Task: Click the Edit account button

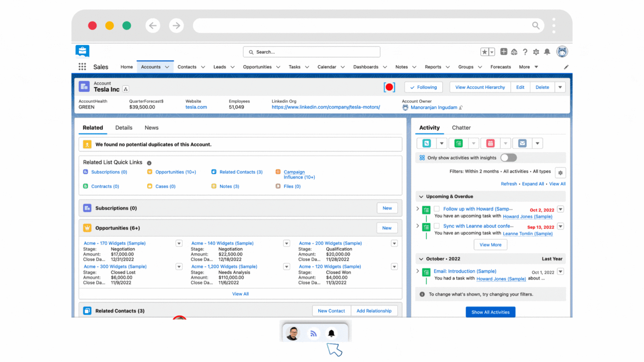Action: point(520,87)
